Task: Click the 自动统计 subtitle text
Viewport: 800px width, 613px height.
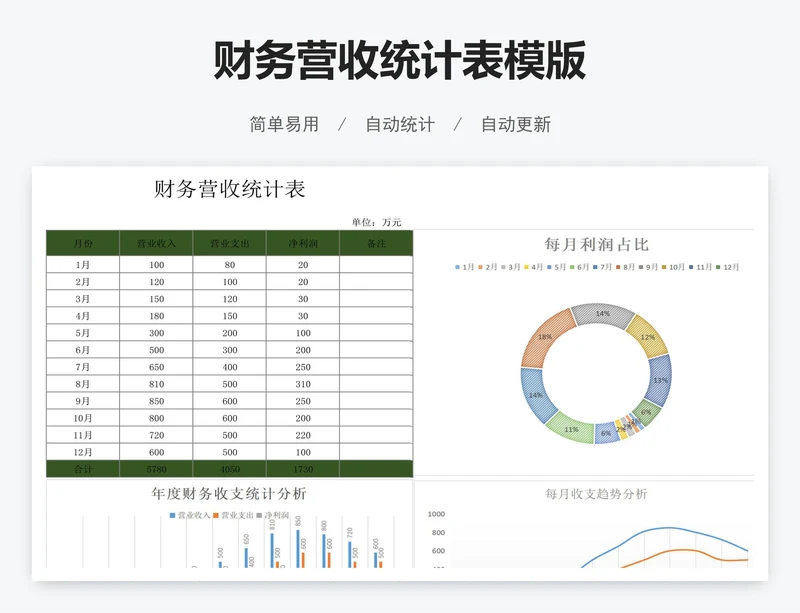Action: tap(400, 125)
